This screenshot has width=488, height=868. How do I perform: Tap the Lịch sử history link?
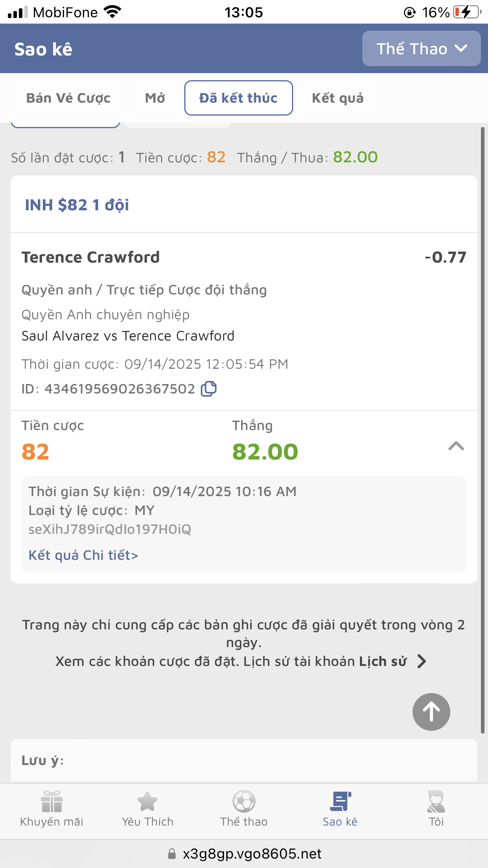(383, 661)
